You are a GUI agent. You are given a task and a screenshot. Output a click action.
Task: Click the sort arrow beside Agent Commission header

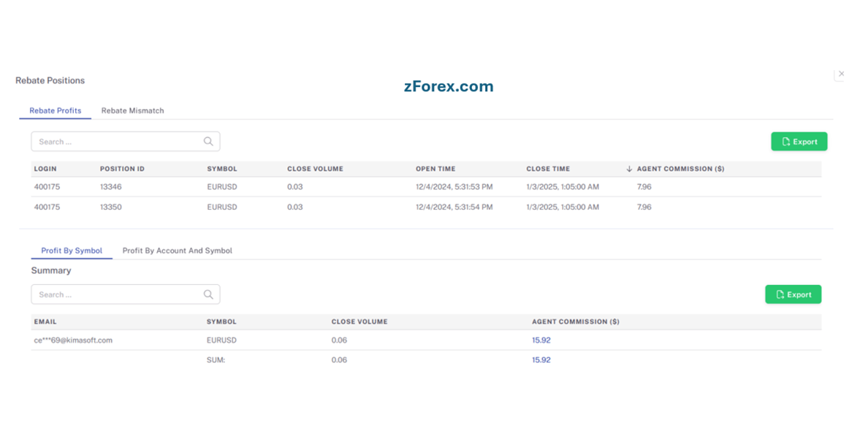(x=629, y=169)
